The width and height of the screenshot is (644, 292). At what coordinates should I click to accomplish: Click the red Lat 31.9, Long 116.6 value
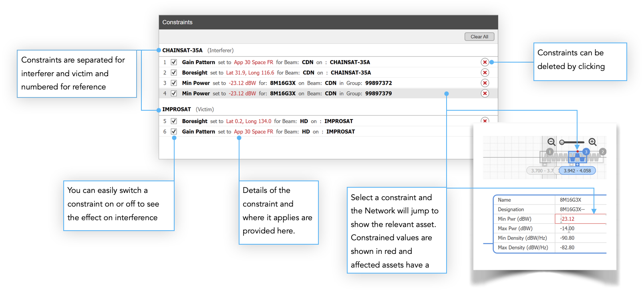click(x=250, y=73)
